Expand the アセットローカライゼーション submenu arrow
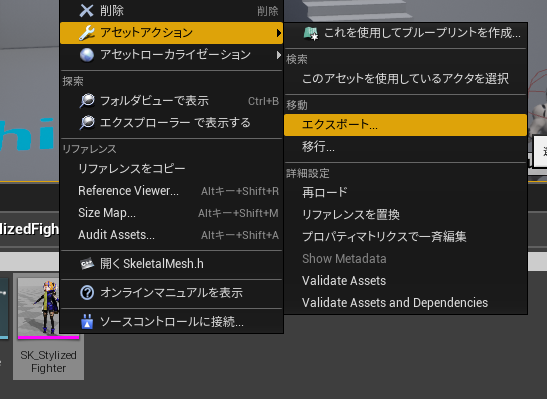Screen dimensions: 547x399 click(x=278, y=55)
